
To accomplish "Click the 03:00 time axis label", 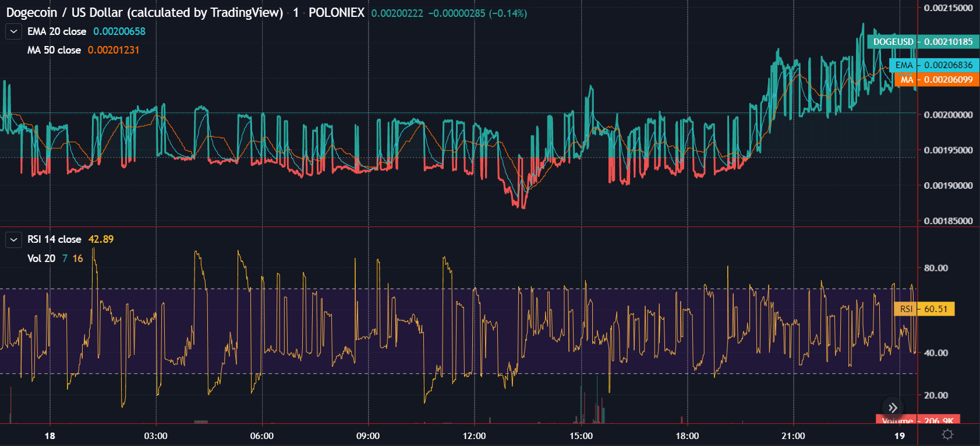I will 156,436.
